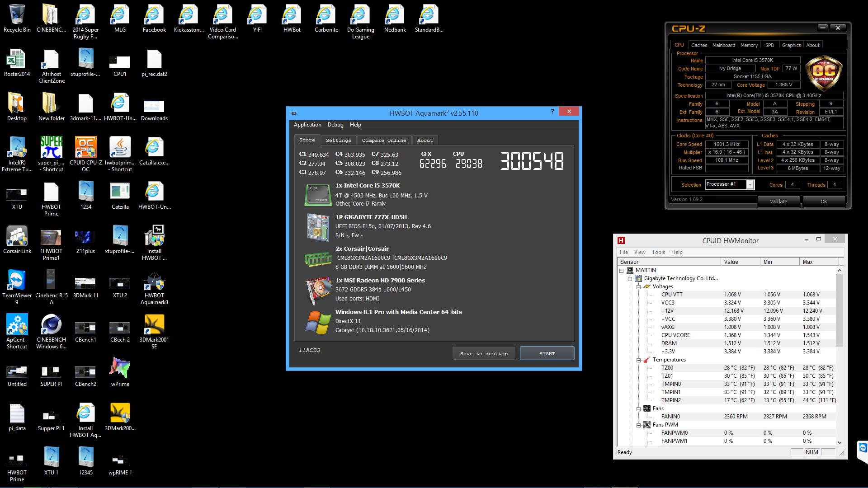Click the START button in Aquamark

tap(547, 353)
